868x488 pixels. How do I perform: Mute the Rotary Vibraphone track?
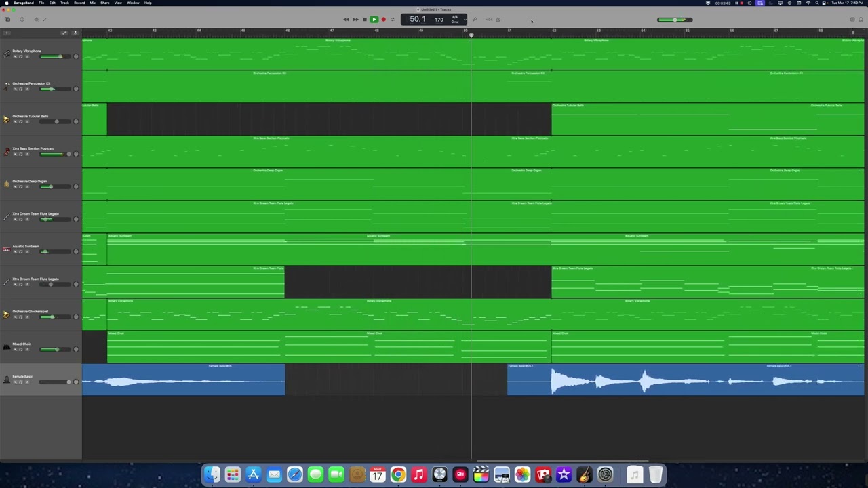16,57
